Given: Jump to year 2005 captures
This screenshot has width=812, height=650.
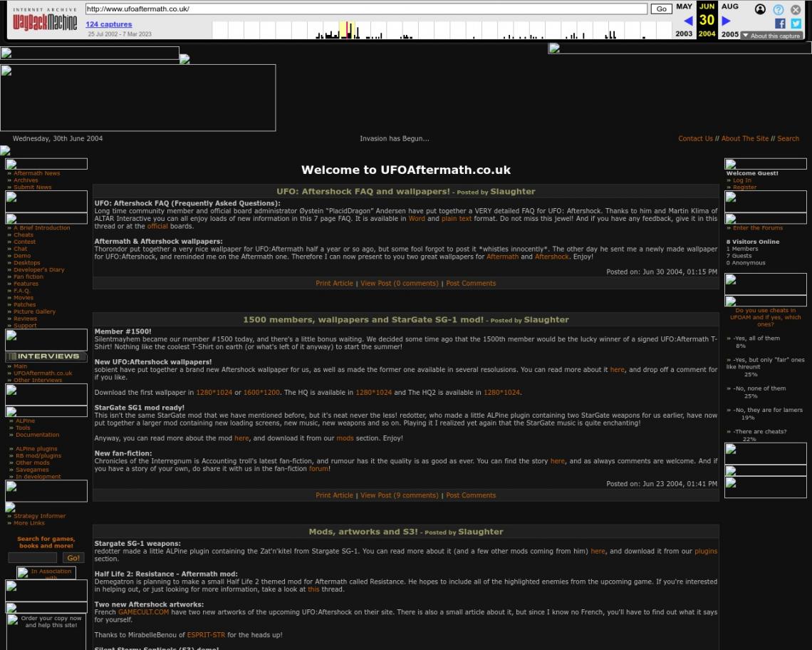Looking at the screenshot, I should tap(729, 33).
